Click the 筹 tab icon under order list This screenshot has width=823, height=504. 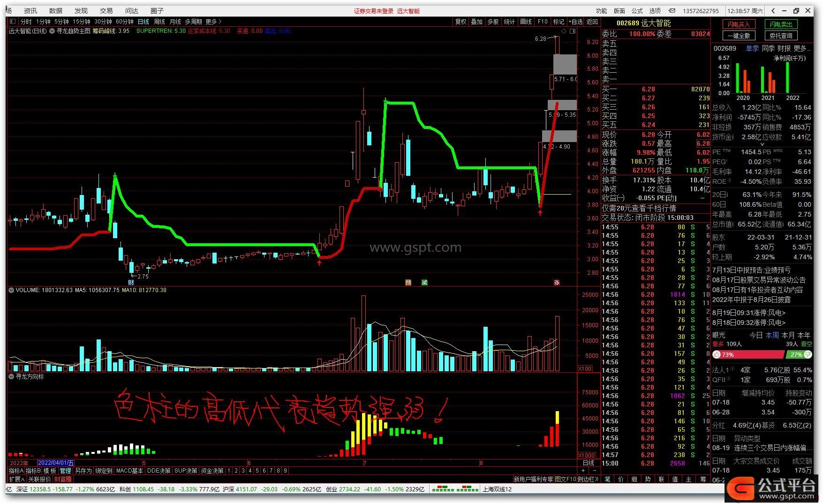703,479
